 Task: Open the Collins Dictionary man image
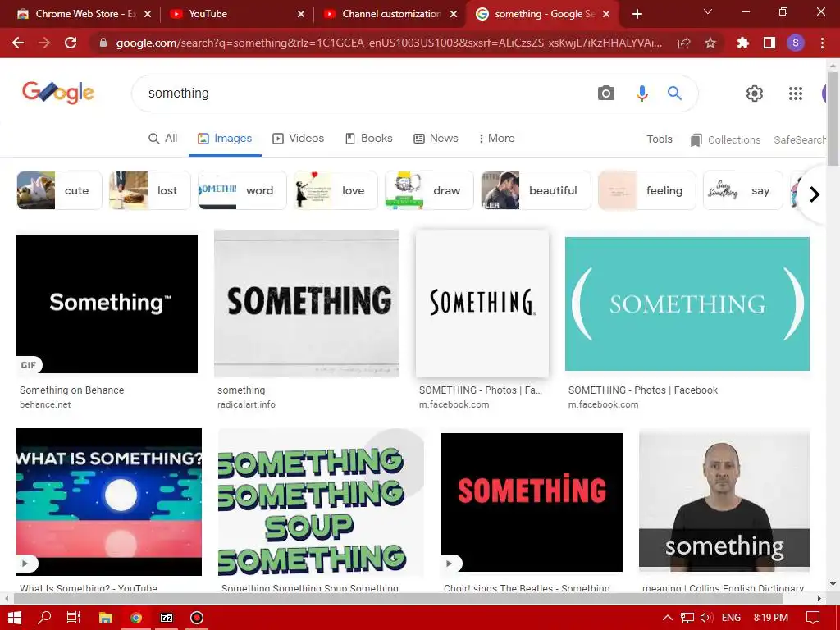coord(724,502)
